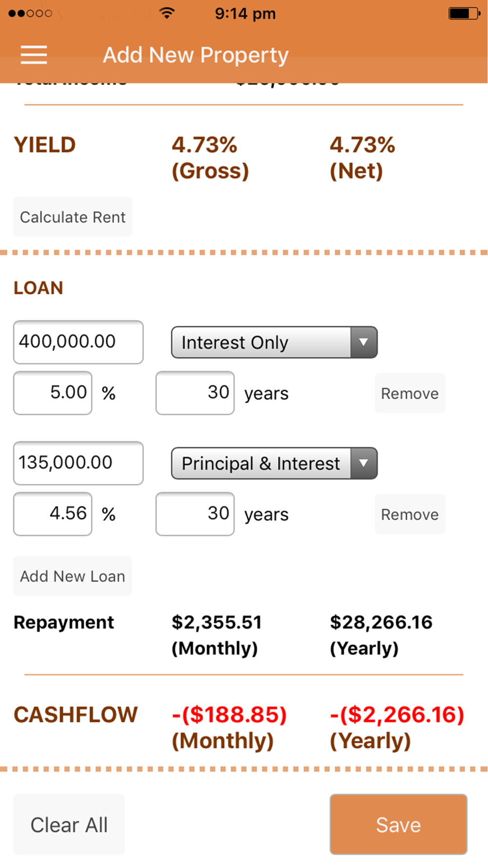Tap the signal strength dots
The height and width of the screenshot is (868, 488).
30,13
